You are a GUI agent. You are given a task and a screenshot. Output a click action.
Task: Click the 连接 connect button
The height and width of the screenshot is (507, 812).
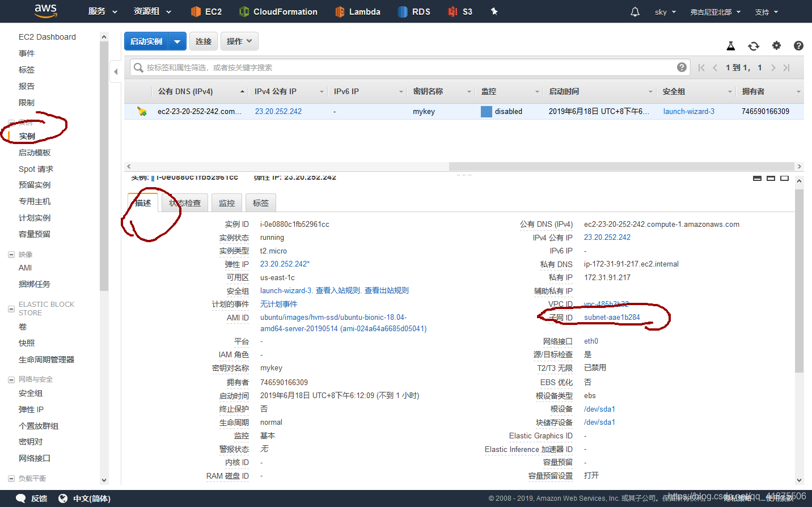204,41
